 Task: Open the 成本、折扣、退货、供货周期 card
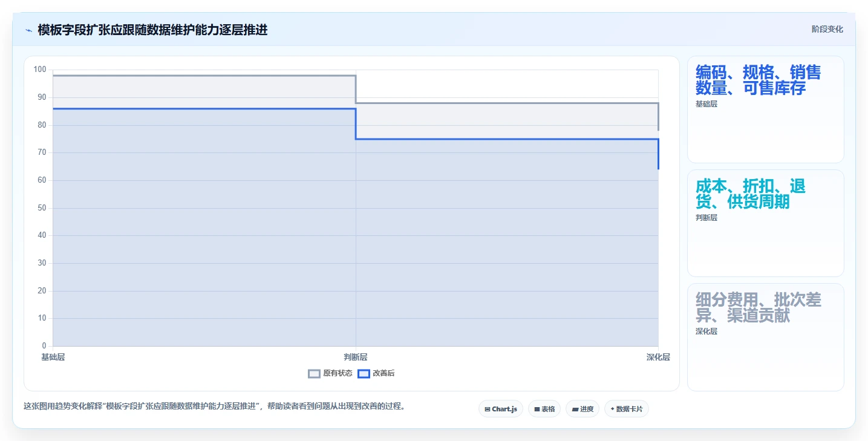[765, 223]
